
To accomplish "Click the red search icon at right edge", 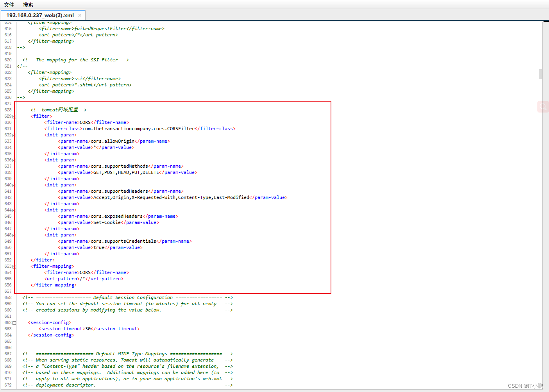I will pos(543,107).
